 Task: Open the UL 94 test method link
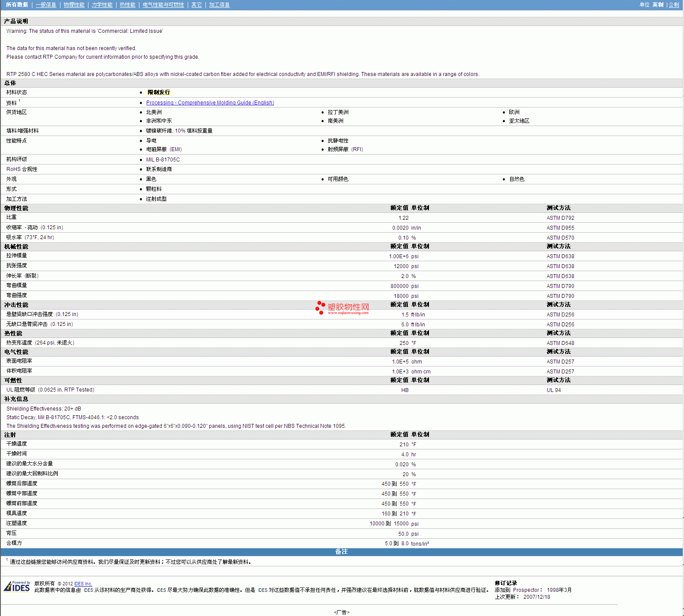point(554,390)
